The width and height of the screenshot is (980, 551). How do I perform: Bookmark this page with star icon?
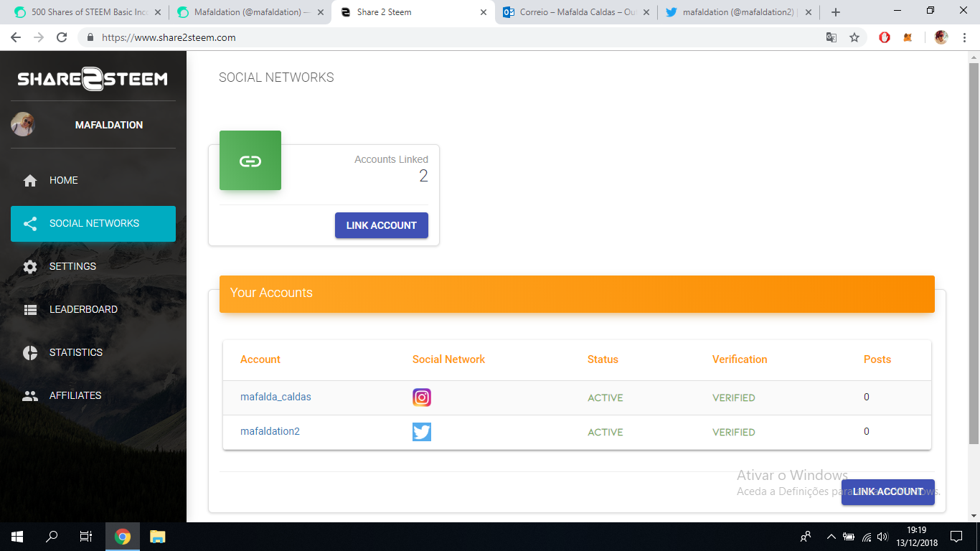[854, 37]
